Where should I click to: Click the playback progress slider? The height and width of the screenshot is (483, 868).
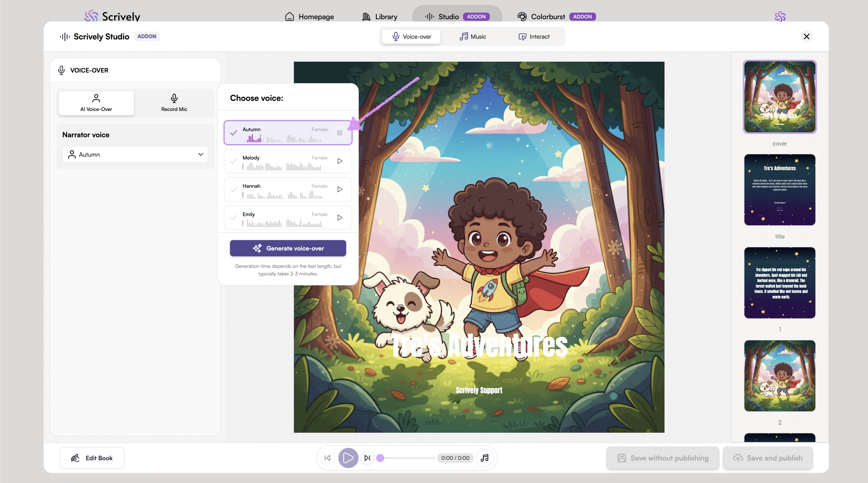coord(408,458)
